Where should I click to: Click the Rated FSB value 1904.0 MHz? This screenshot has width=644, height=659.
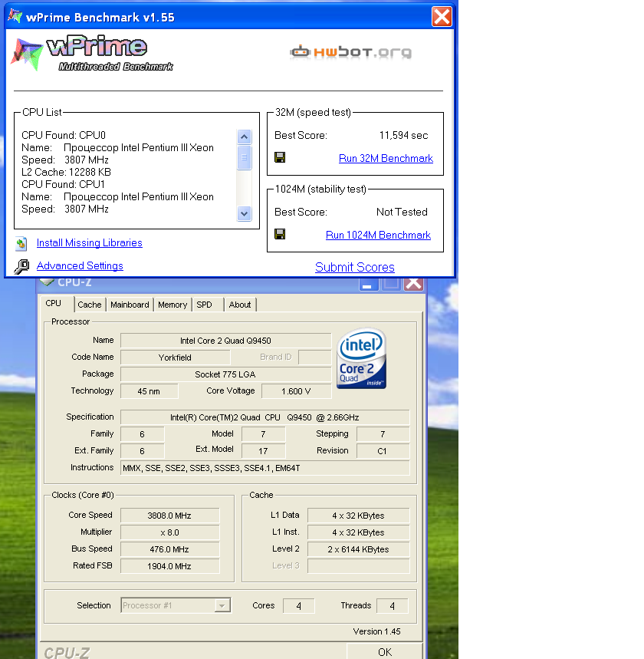(x=169, y=566)
